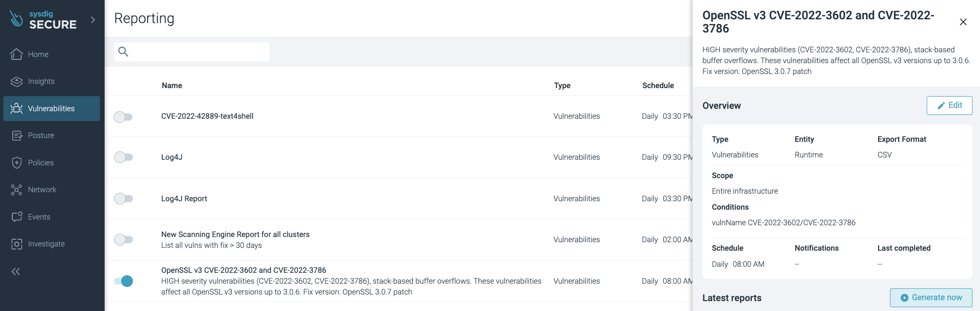Go to Posture menu label
This screenshot has width=980, height=311.
41,136
